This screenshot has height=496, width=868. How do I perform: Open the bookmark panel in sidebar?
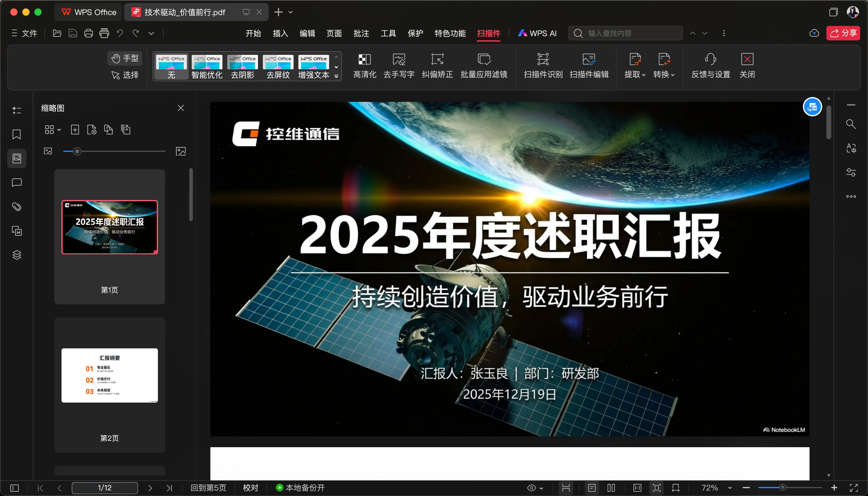[x=17, y=134]
